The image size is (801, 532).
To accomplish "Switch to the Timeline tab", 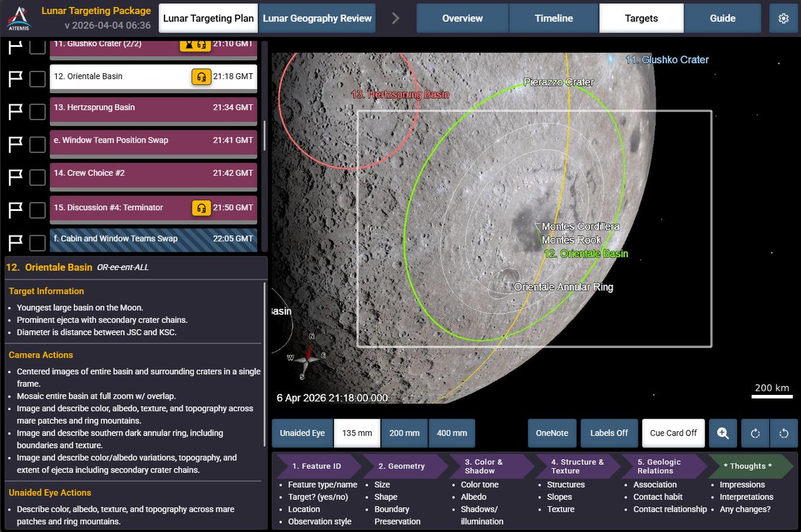I will click(x=553, y=18).
